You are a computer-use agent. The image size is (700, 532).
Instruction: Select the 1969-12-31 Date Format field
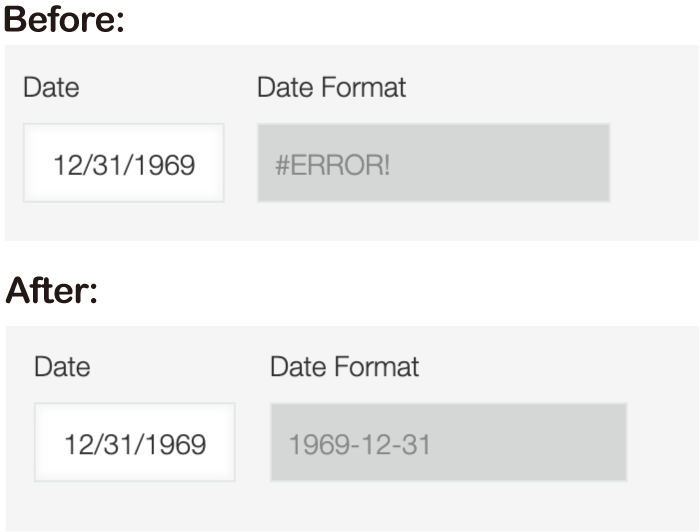448,443
